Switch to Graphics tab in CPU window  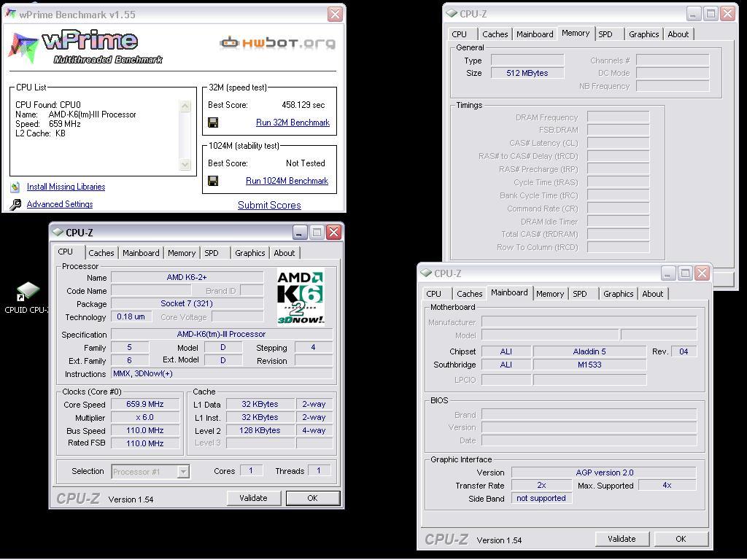point(249,253)
